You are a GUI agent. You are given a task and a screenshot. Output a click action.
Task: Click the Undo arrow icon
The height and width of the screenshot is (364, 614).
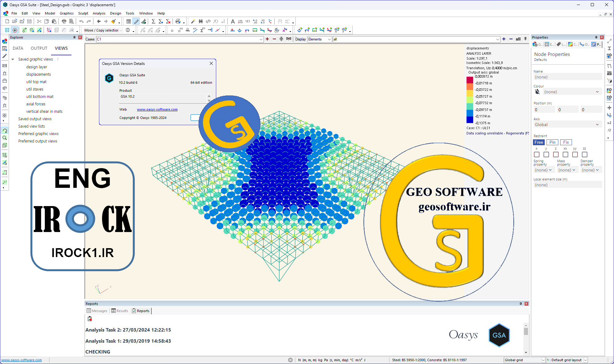click(81, 21)
